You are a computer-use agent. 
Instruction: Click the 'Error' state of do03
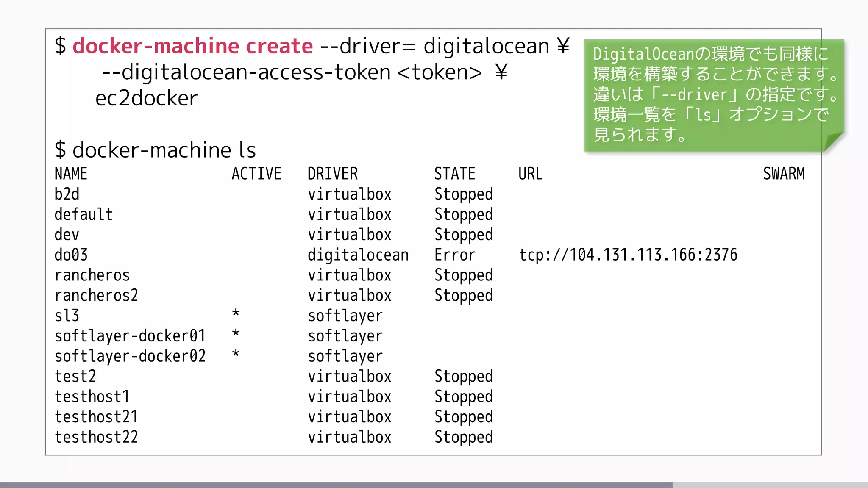(x=455, y=255)
